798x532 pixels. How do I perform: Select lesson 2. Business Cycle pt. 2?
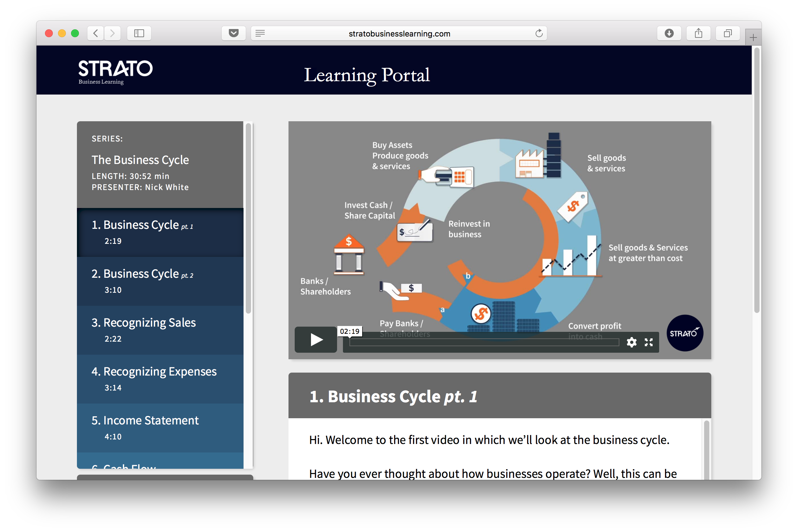(x=160, y=281)
